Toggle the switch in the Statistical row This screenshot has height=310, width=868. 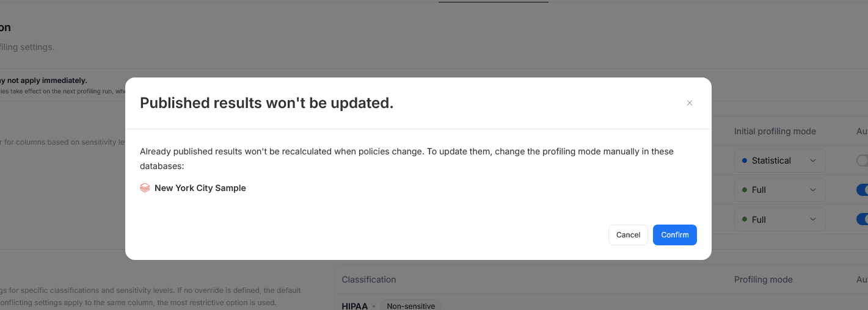(863, 160)
